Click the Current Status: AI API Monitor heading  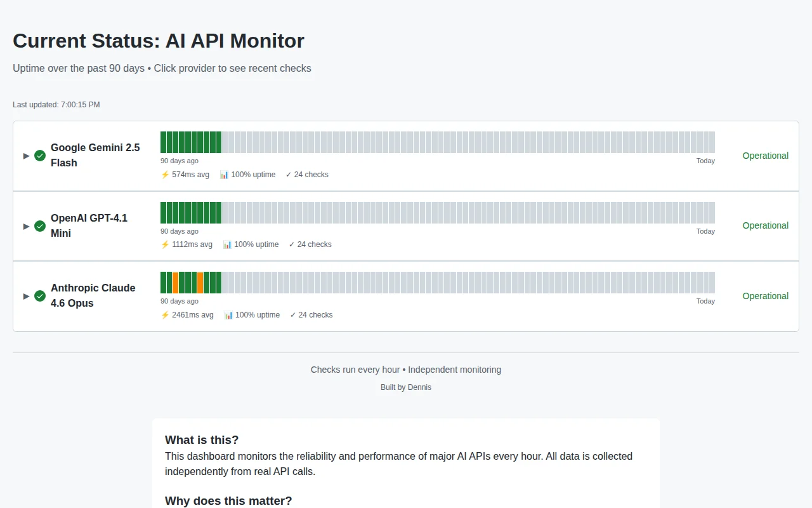(159, 41)
